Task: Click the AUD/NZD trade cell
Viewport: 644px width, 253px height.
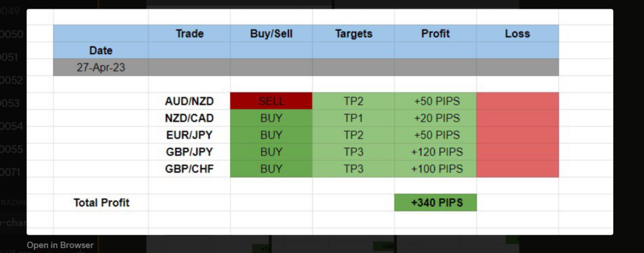Action: click(x=189, y=101)
